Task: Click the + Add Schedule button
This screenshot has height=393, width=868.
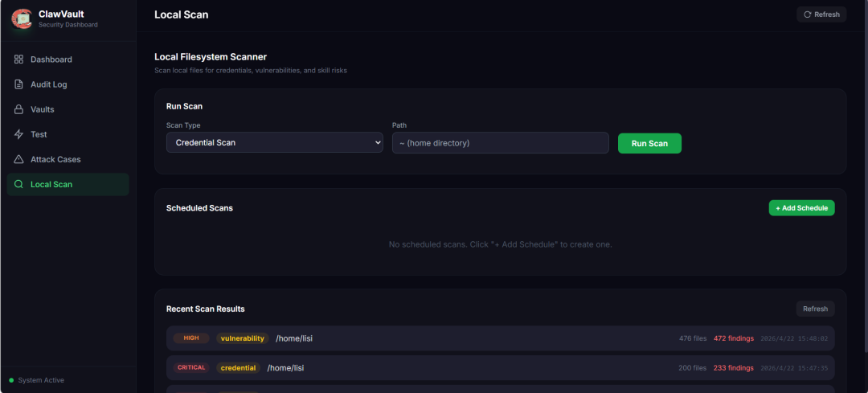Action: pos(801,208)
